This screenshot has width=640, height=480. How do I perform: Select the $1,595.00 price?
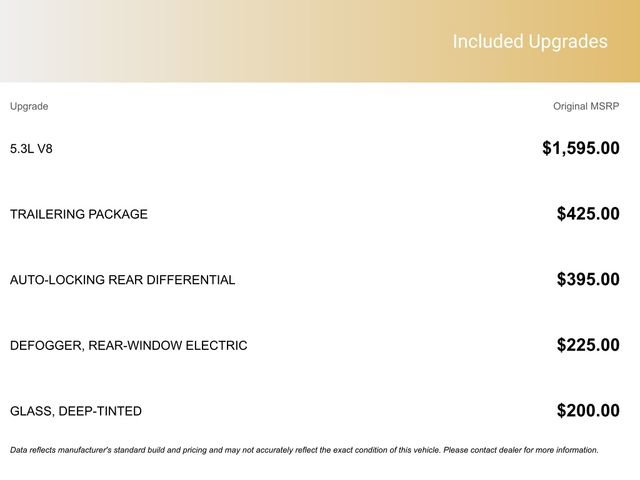click(580, 149)
